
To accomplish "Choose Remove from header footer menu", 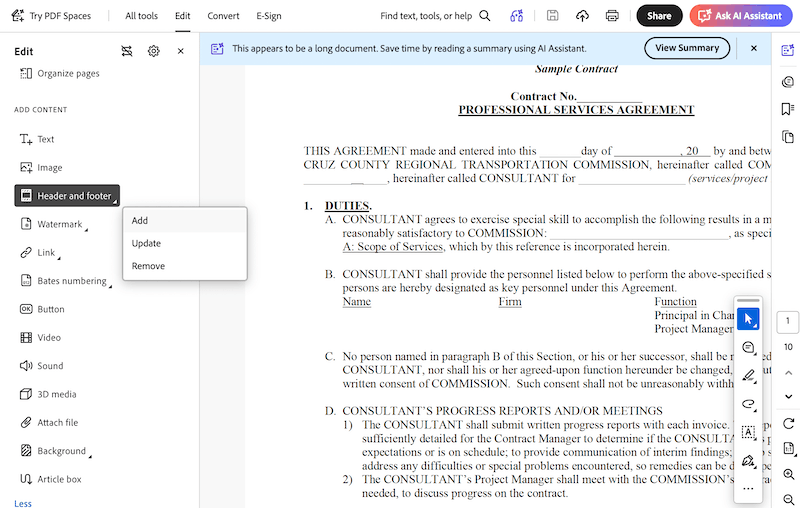I will click(185, 266).
